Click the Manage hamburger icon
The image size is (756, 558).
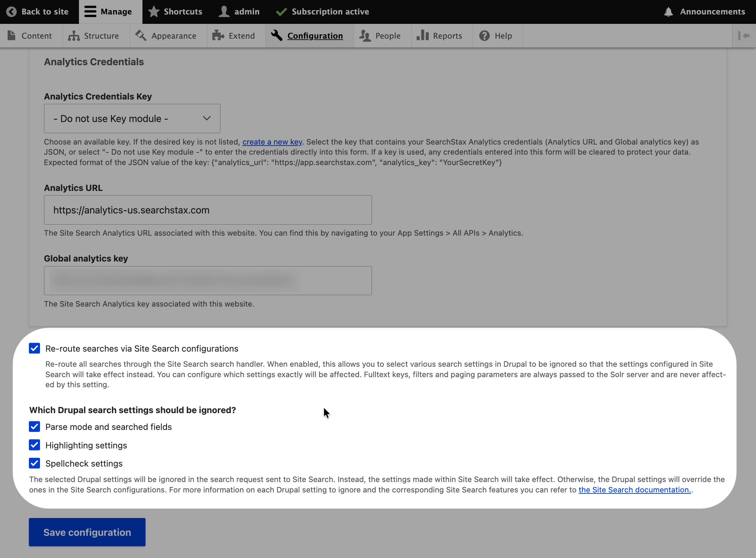[90, 11]
